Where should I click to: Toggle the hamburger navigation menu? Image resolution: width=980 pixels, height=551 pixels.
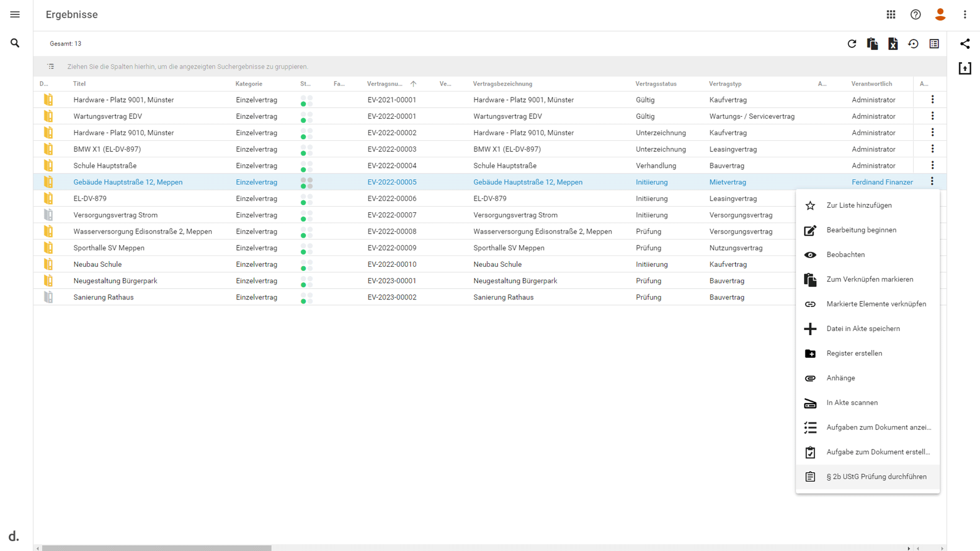click(x=15, y=15)
